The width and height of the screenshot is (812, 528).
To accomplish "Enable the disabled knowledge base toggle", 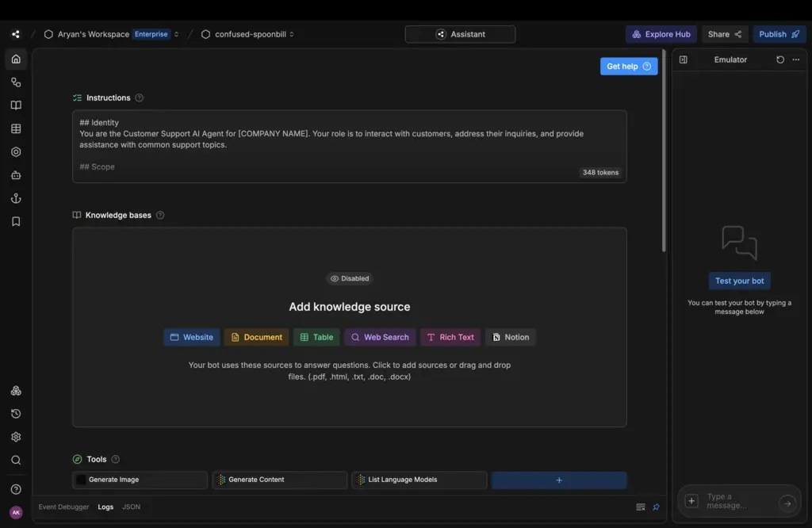I will [x=349, y=278].
